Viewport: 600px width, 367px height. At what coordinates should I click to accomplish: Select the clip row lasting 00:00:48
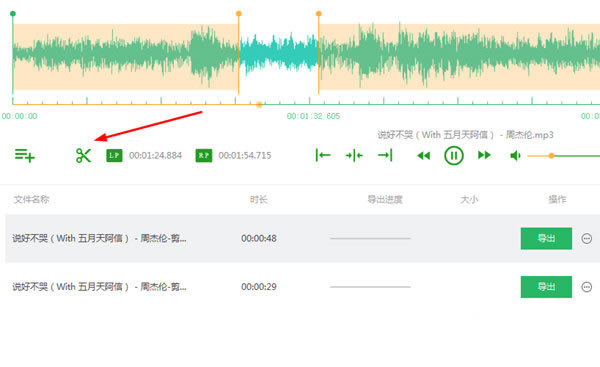[303, 238]
